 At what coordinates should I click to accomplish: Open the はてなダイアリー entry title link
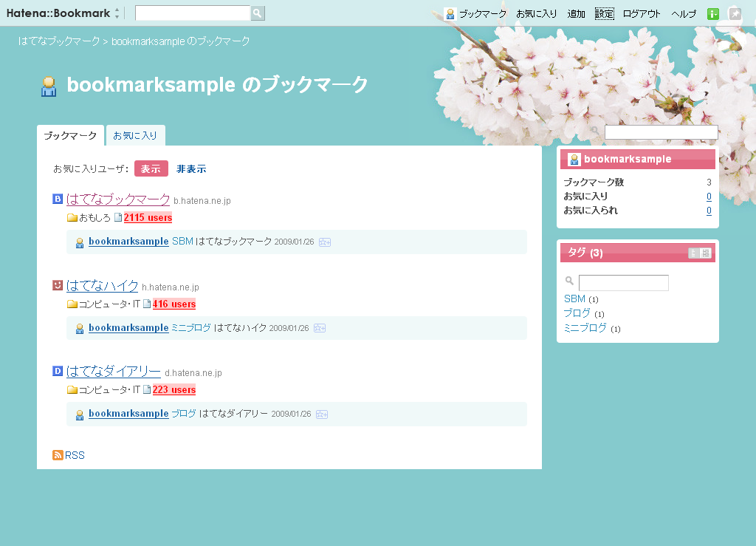tap(114, 371)
